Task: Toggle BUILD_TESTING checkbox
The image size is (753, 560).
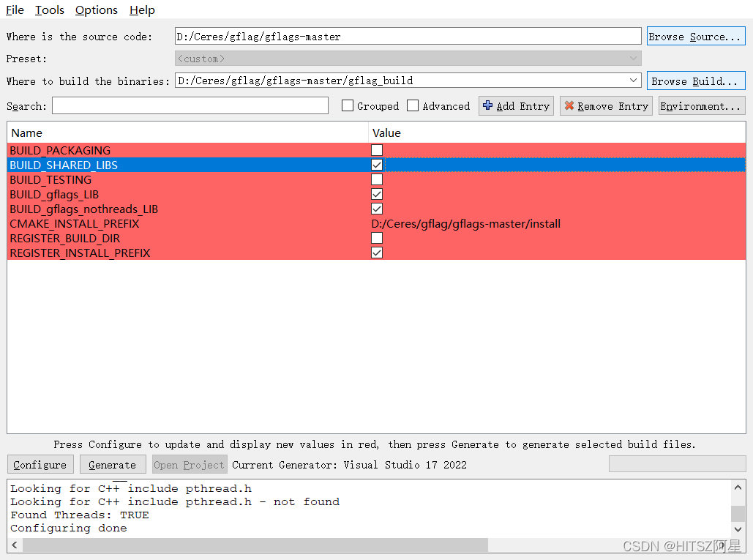Action: point(377,179)
